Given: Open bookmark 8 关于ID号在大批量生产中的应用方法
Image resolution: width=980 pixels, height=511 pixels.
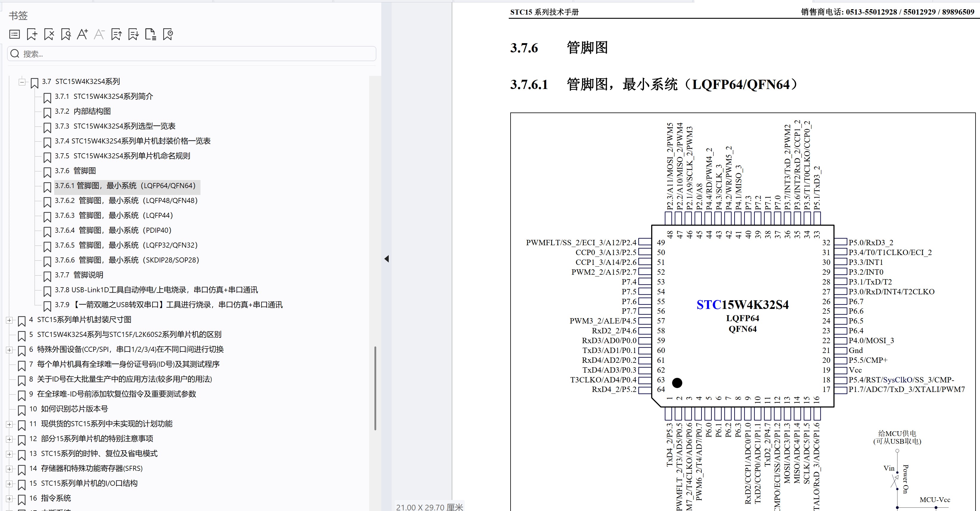Looking at the screenshot, I should (121, 379).
